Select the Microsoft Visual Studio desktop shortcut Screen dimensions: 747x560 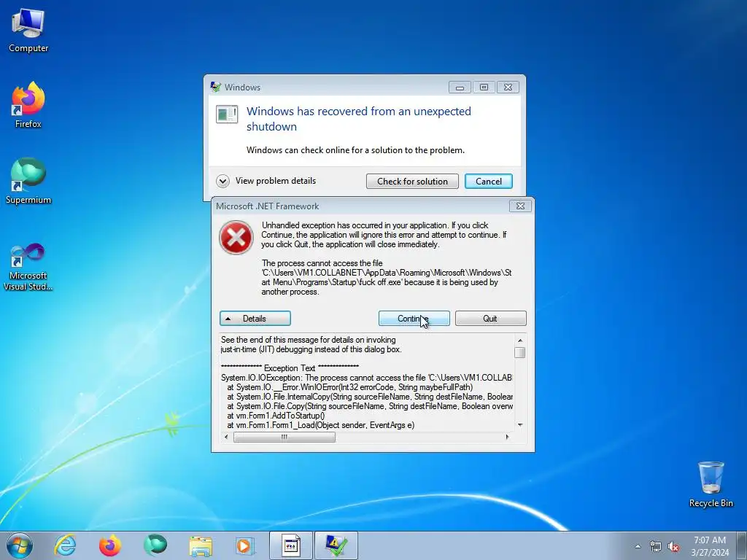[28, 267]
